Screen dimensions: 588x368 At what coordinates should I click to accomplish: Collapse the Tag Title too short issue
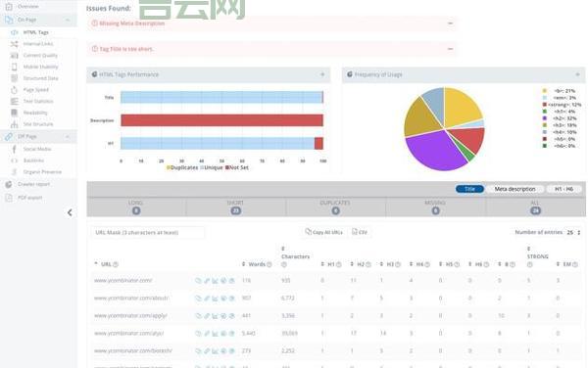(x=451, y=49)
